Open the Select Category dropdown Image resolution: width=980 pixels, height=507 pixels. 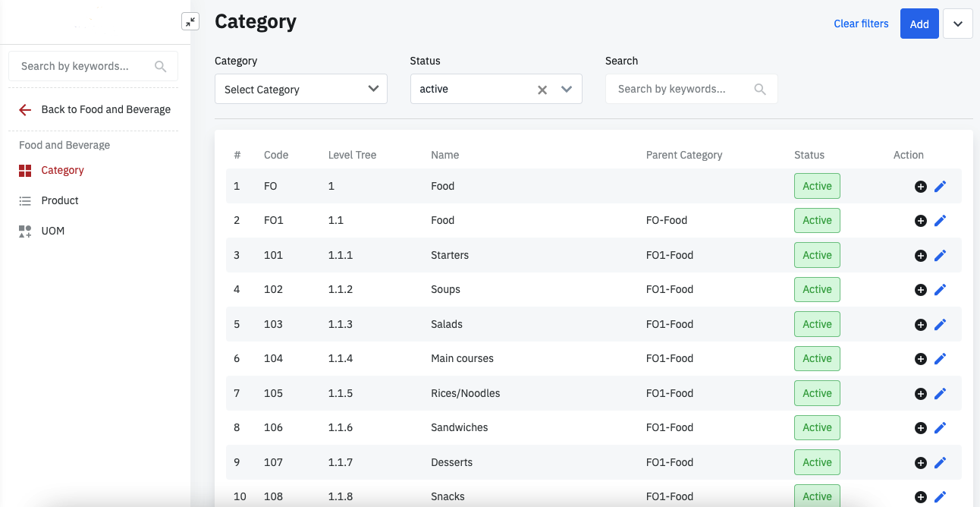300,89
